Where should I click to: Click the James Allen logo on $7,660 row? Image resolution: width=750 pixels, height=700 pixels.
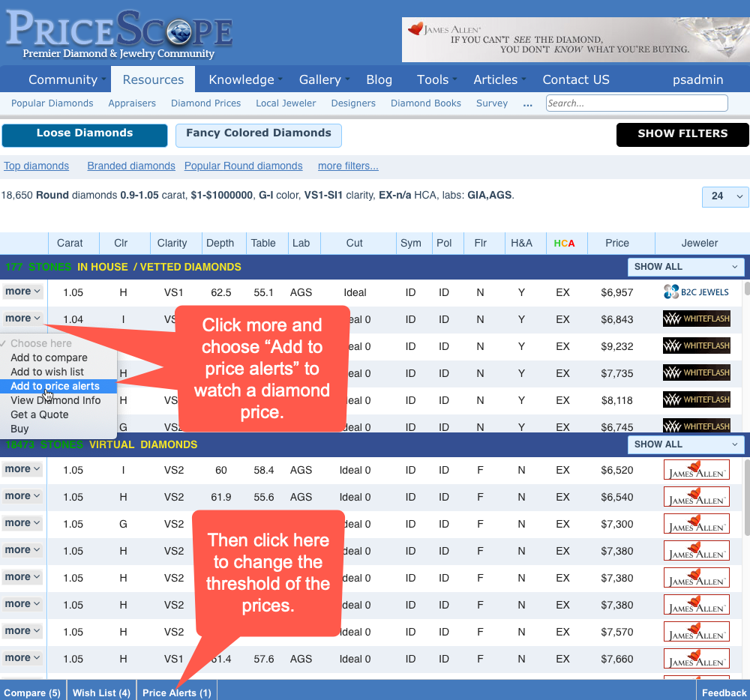point(697,659)
